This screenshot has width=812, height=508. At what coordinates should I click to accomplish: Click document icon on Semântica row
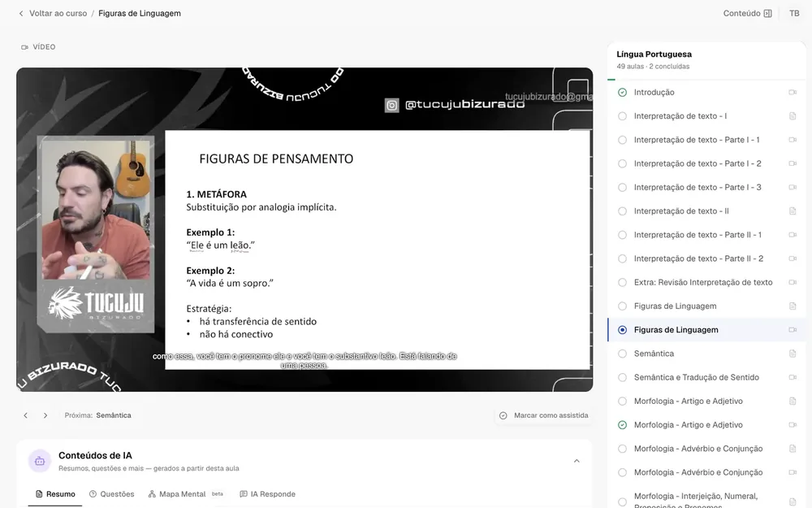pyautogui.click(x=793, y=354)
